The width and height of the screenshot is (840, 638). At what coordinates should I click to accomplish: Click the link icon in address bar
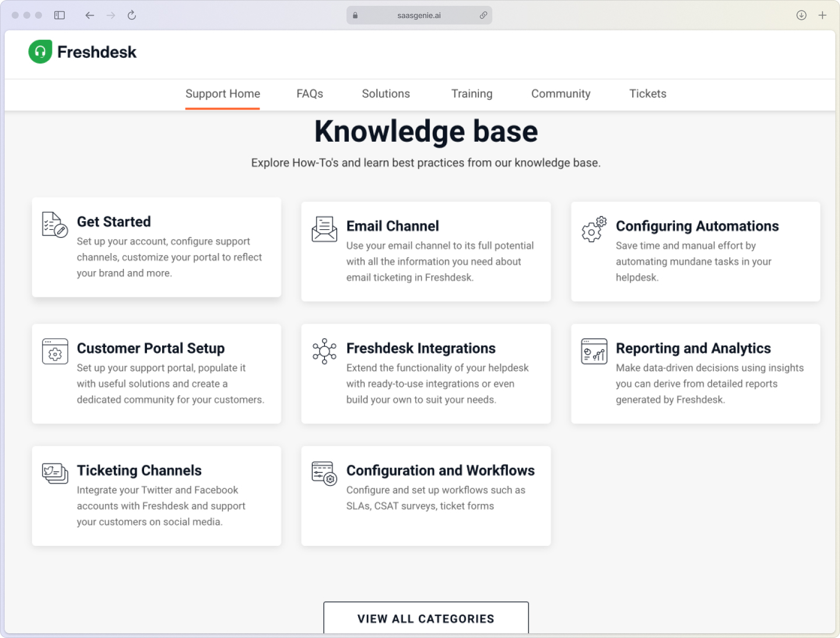pyautogui.click(x=483, y=16)
